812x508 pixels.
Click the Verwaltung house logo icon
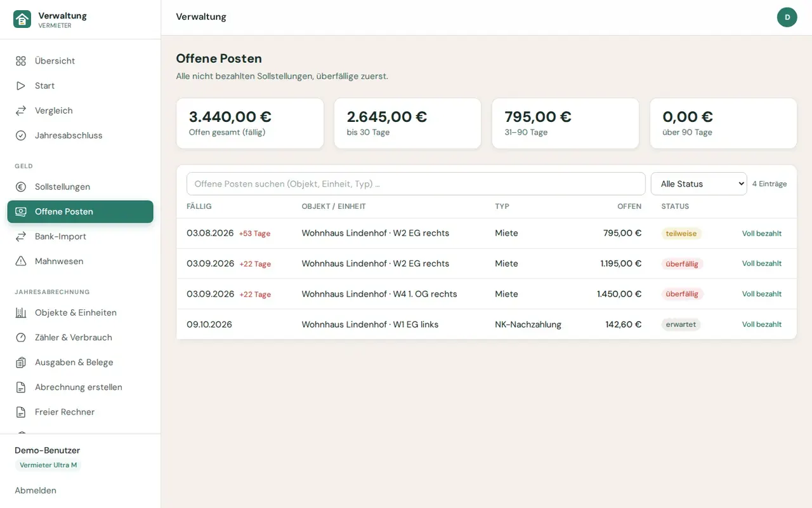click(x=22, y=20)
